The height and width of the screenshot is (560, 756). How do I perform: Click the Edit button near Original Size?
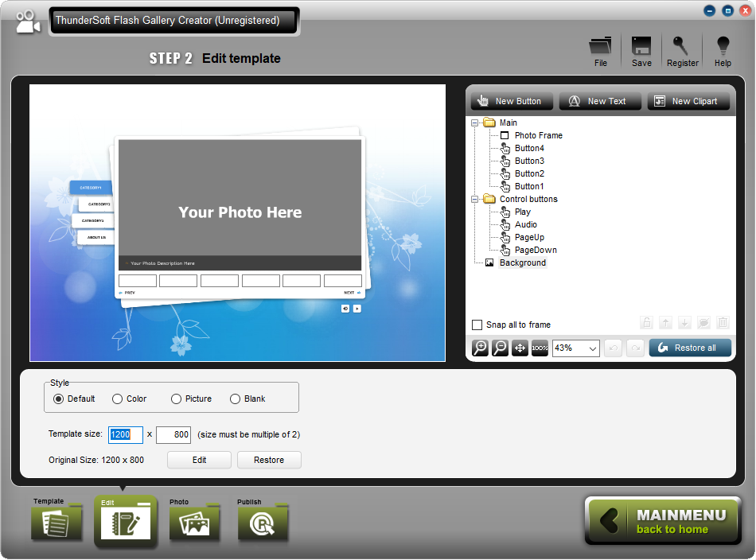click(199, 460)
